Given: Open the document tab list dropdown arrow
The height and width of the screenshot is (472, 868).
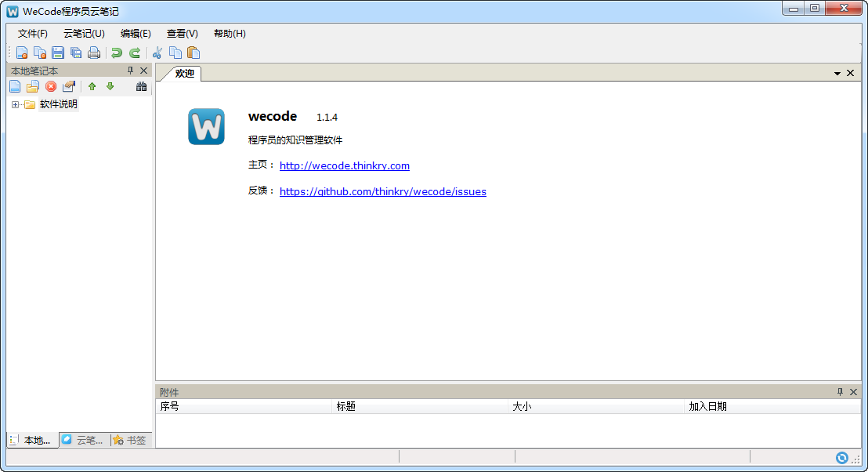Looking at the screenshot, I should 837,74.
